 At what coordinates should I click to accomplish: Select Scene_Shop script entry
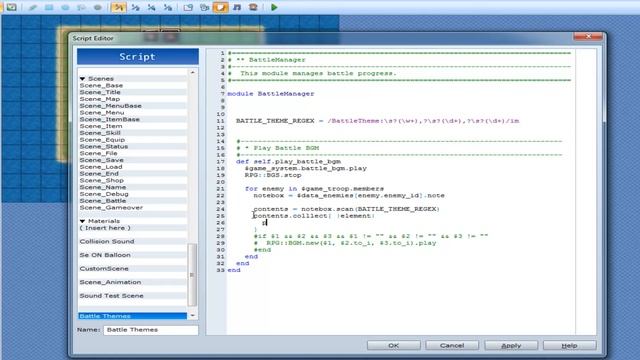pos(133,180)
